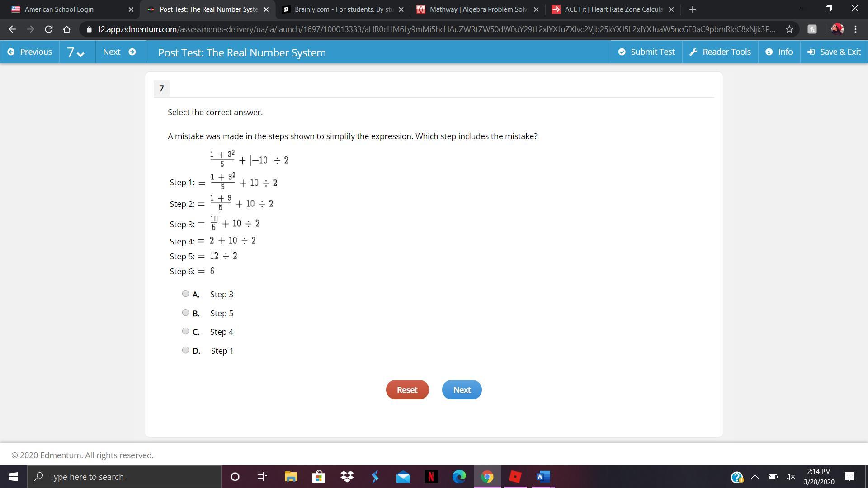Click the Submit Test button

point(646,52)
